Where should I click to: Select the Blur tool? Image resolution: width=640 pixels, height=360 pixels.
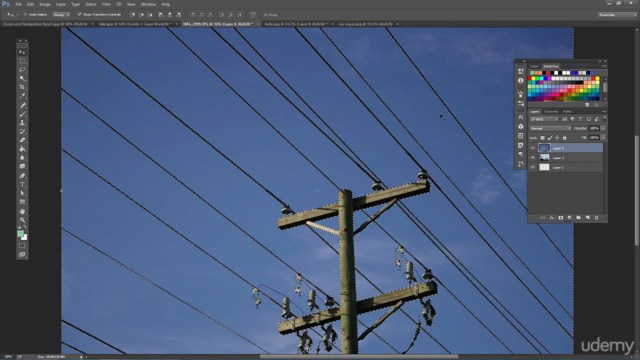[22, 158]
